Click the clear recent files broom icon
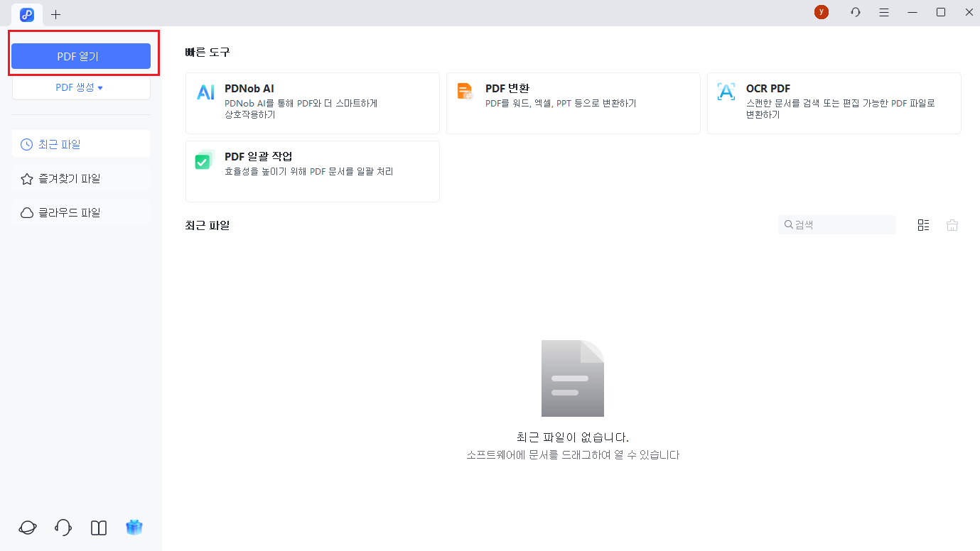Screen dimensions: 980x551 coord(952,225)
